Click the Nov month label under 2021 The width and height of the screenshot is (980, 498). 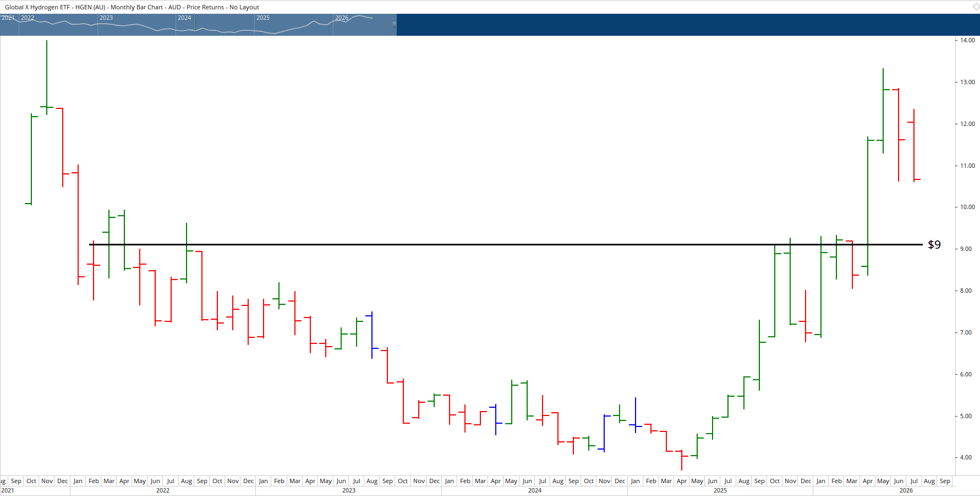pyautogui.click(x=47, y=481)
